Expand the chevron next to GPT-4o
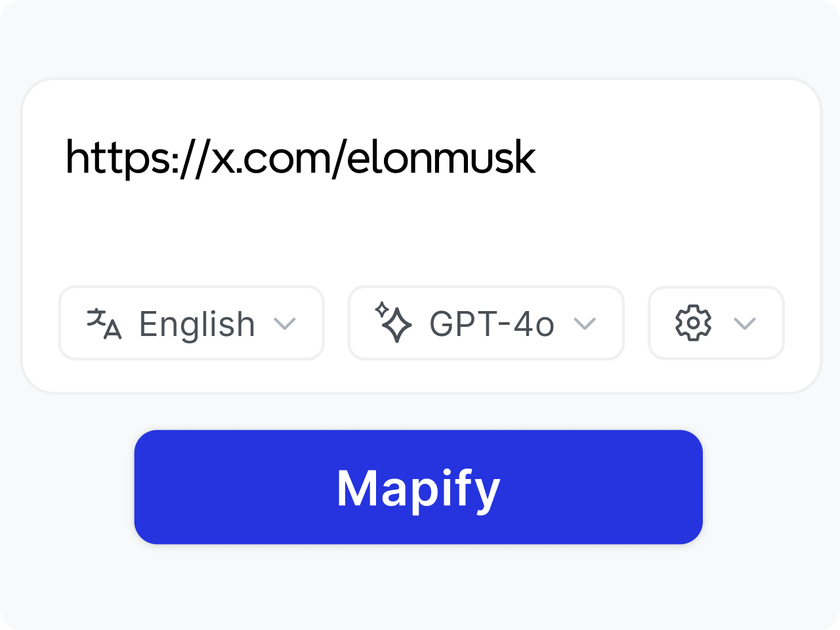 (x=584, y=324)
